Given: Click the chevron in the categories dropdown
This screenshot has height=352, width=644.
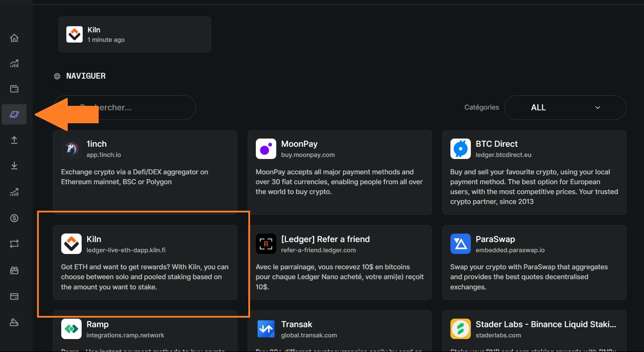Looking at the screenshot, I should pos(597,108).
